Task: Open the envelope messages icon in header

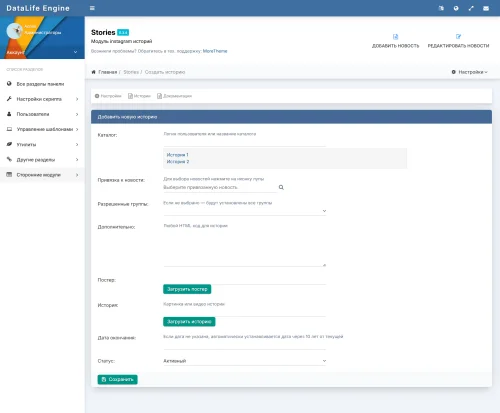Action: (486, 8)
